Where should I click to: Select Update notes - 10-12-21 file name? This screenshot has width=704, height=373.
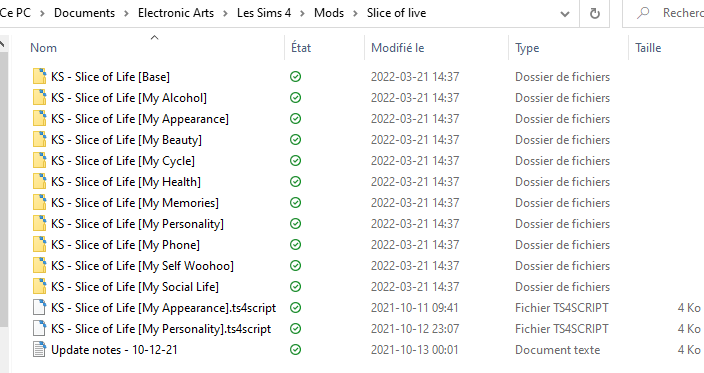pyautogui.click(x=114, y=350)
